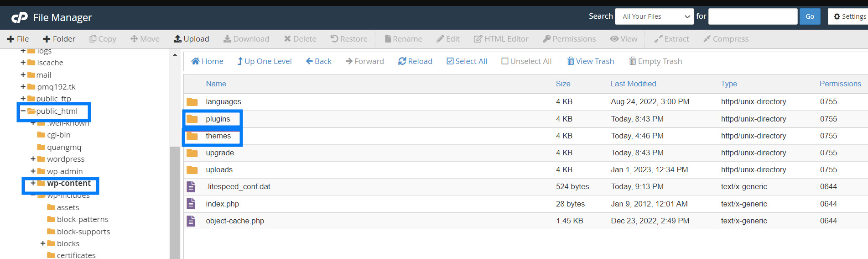Click the Restore toolbar icon
Screen dimensions: 868x259
[x=334, y=39]
